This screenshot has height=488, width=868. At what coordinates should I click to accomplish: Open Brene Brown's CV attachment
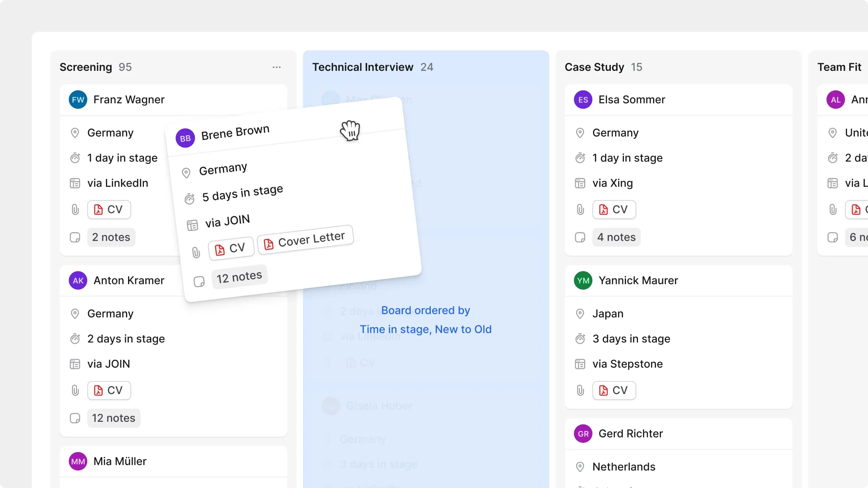pos(231,249)
